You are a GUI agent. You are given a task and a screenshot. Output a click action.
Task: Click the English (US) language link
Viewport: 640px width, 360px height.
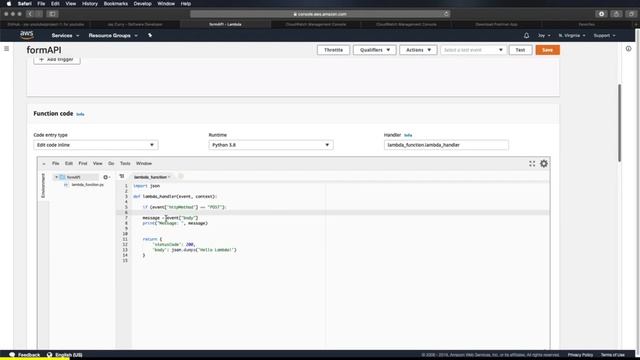point(69,355)
